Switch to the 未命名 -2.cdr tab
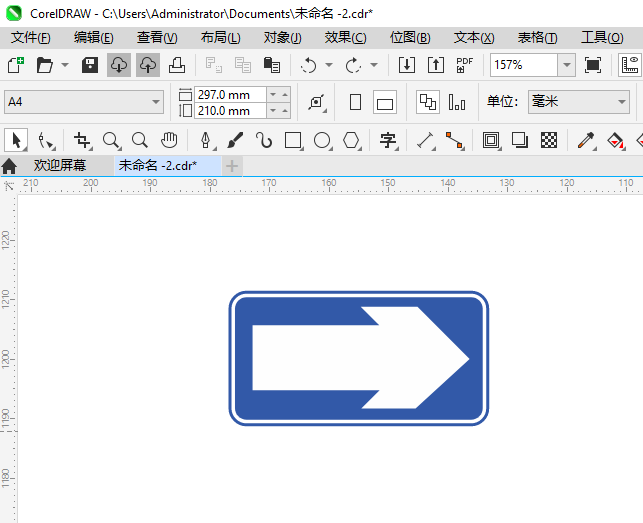643x523 pixels. (167, 166)
